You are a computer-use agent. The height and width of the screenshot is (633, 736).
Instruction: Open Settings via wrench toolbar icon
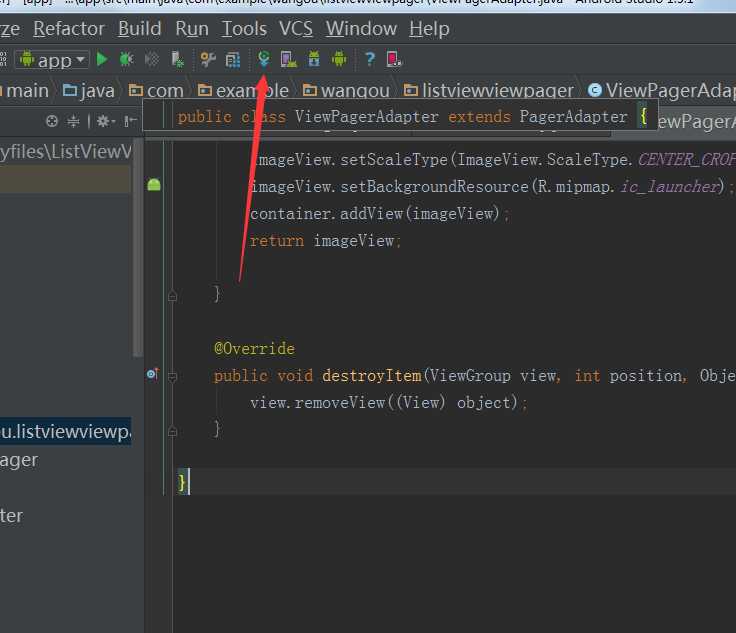pyautogui.click(x=207, y=60)
